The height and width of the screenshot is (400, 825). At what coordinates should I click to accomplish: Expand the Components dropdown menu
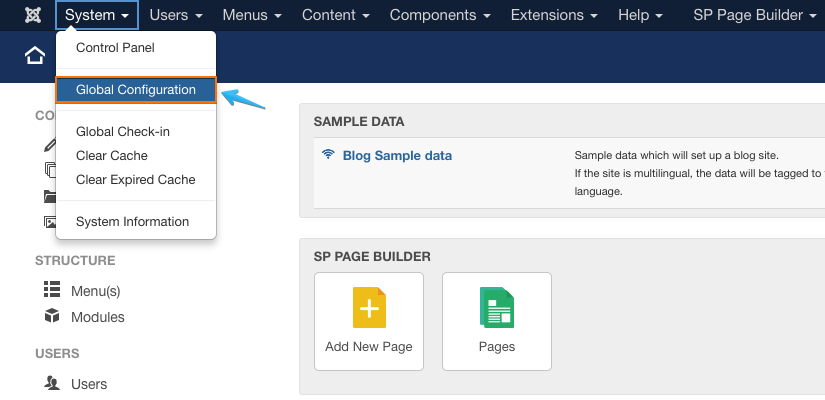tap(441, 15)
